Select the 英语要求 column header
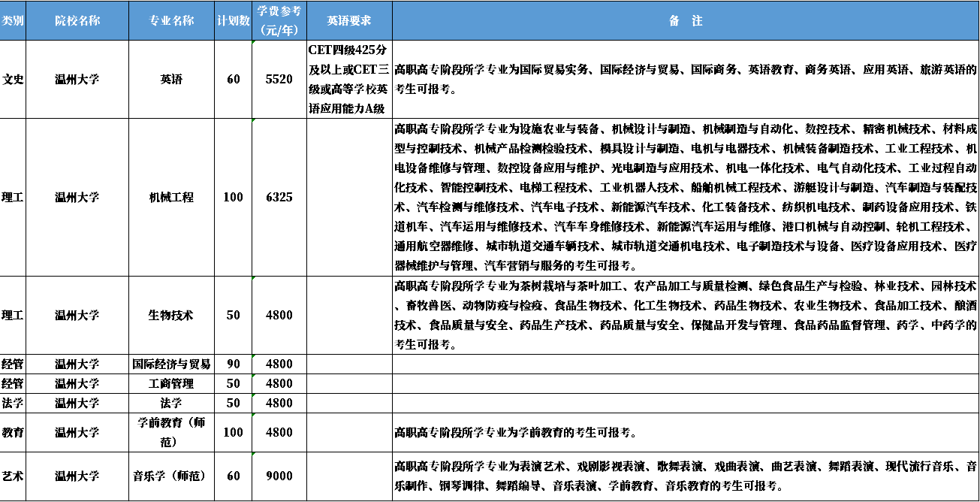 coord(349,21)
